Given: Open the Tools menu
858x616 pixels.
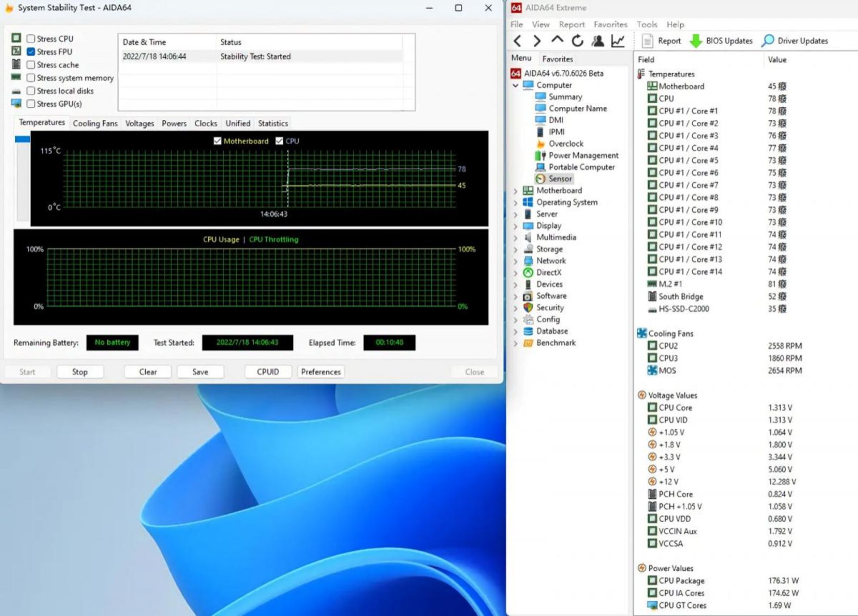Looking at the screenshot, I should (647, 24).
